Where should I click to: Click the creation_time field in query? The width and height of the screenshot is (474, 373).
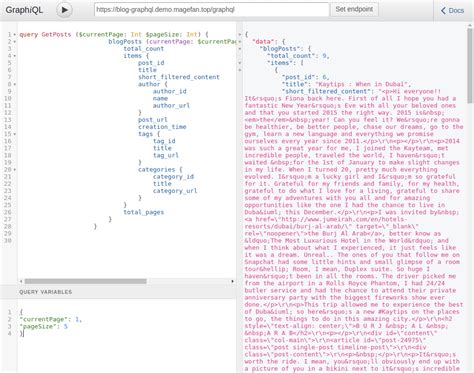pos(162,127)
